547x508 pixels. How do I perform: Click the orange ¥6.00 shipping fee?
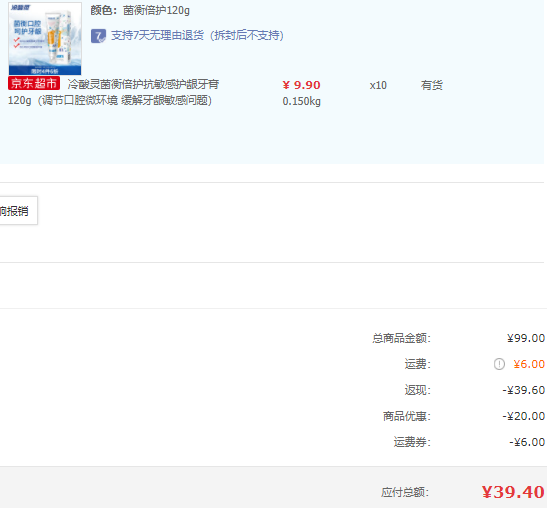pyautogui.click(x=529, y=364)
